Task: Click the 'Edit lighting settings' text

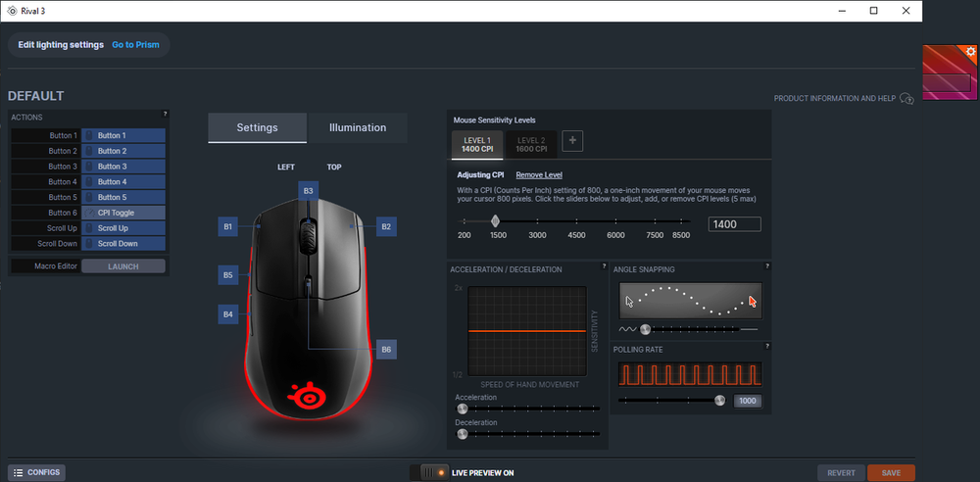Action: pos(61,45)
